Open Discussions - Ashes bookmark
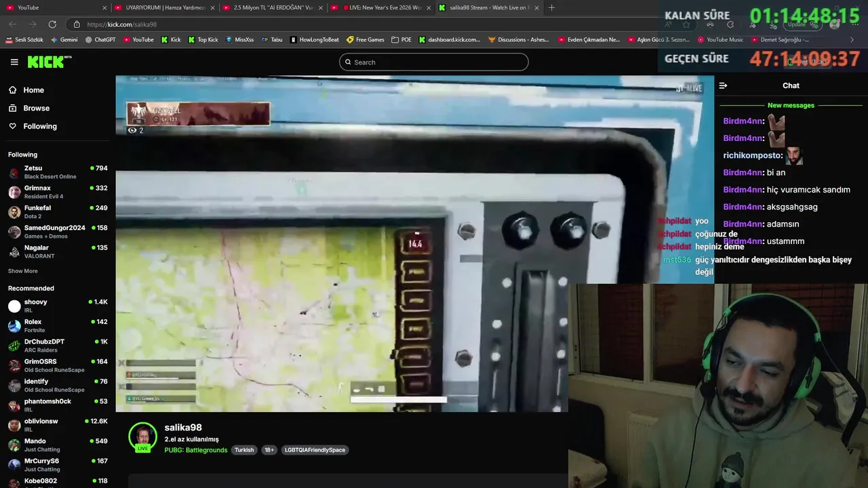Viewport: 868px width, 488px height. tap(519, 40)
